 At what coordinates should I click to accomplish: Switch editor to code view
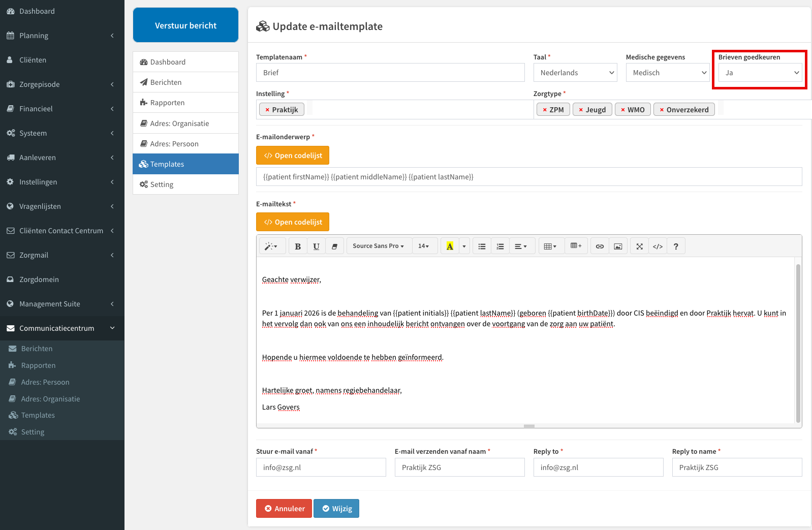pyautogui.click(x=658, y=246)
